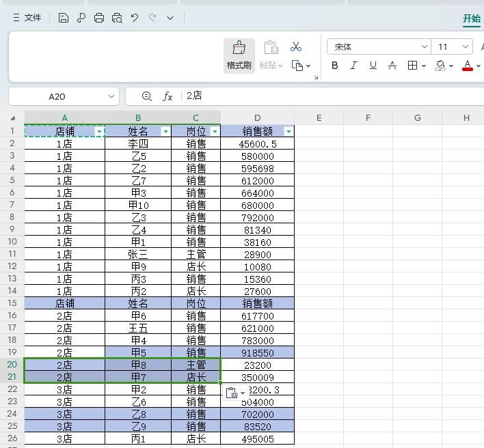Expand the filter dropdown on 销售额 header
The image size is (484, 448).
point(288,131)
